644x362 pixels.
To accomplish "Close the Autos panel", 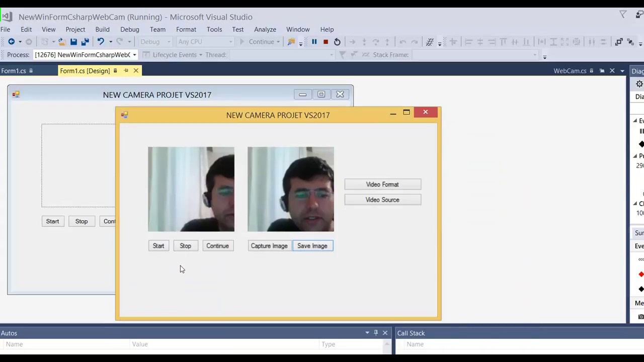I will (385, 333).
